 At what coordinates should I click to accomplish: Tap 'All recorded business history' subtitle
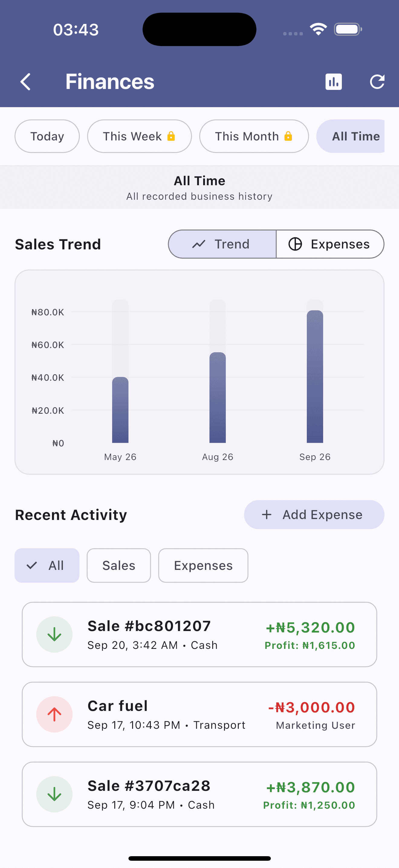click(x=199, y=196)
